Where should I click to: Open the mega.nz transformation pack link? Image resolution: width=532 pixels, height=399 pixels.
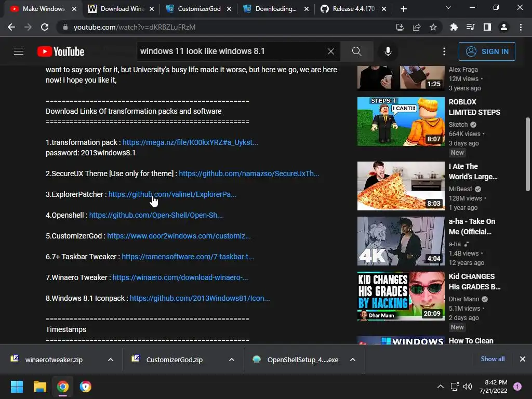pos(190,142)
